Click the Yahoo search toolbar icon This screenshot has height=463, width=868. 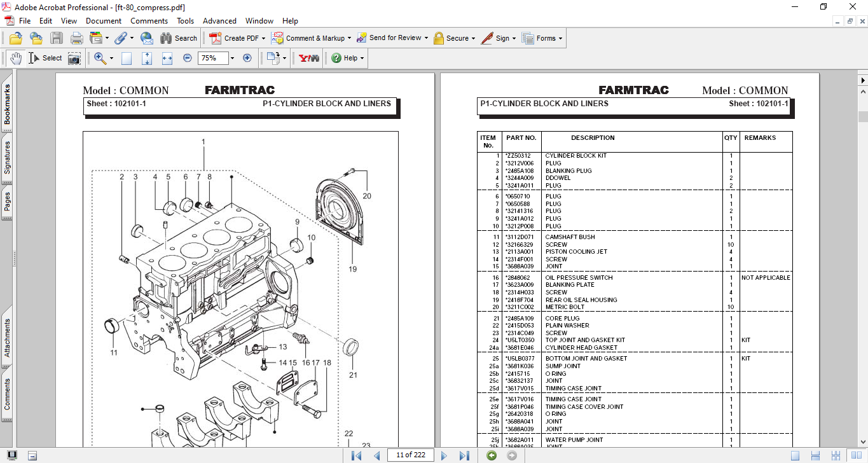(x=309, y=58)
